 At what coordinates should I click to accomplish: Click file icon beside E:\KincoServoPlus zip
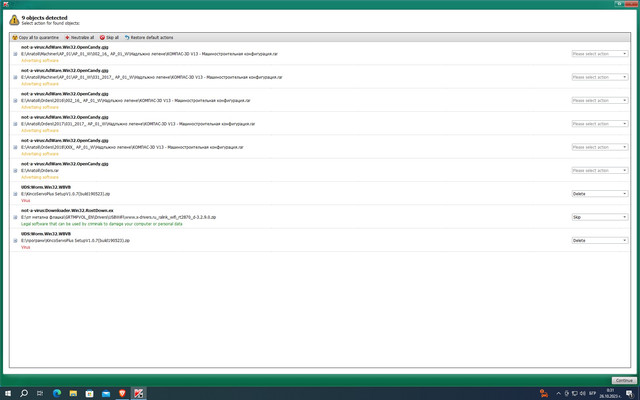pyautogui.click(x=15, y=194)
